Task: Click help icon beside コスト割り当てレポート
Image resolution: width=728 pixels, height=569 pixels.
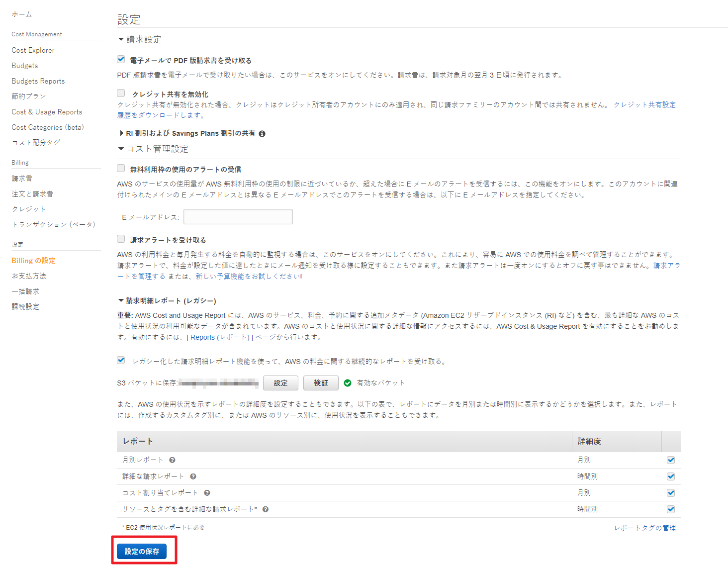Action: point(207,493)
